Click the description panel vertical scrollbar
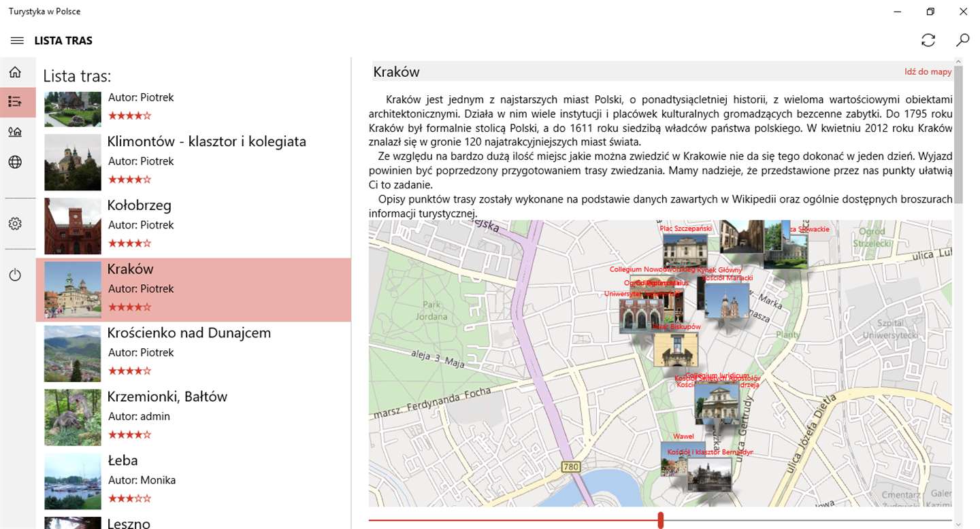Viewport: 980px width, 529px height. pos(958,135)
